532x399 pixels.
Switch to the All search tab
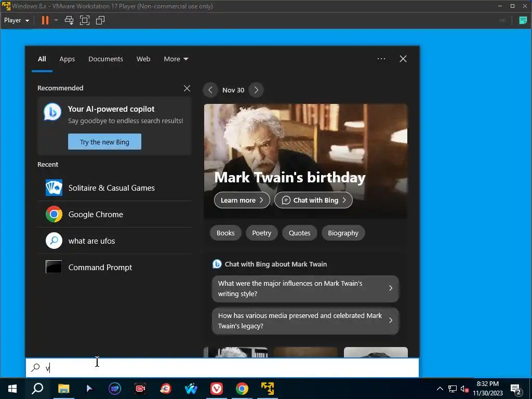click(x=42, y=59)
